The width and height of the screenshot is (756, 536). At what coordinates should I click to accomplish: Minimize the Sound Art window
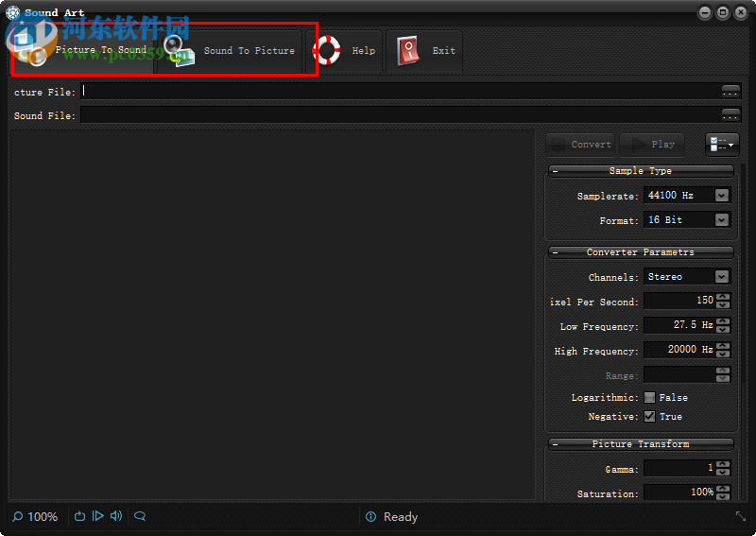coord(705,12)
